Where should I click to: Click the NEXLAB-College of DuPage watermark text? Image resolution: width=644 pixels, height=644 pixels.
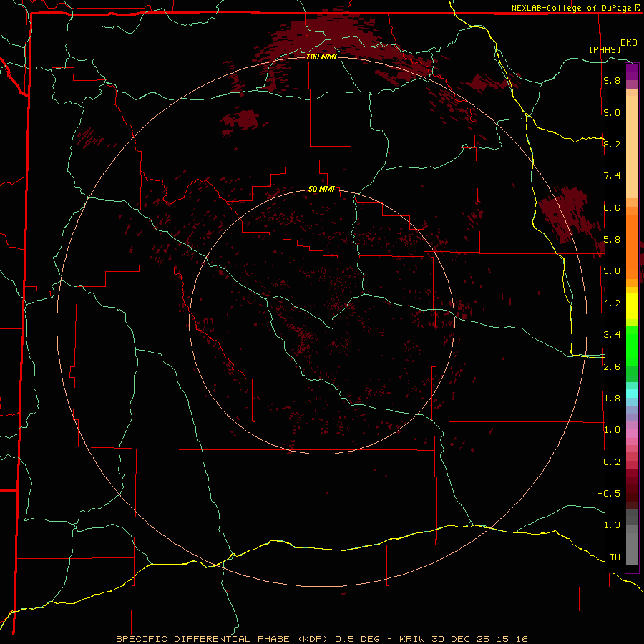(572, 8)
